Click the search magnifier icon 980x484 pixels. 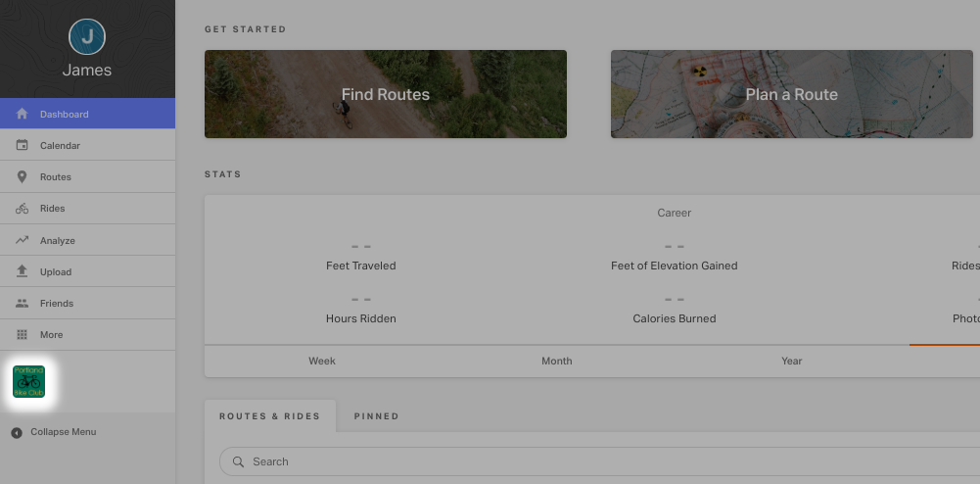click(x=238, y=461)
